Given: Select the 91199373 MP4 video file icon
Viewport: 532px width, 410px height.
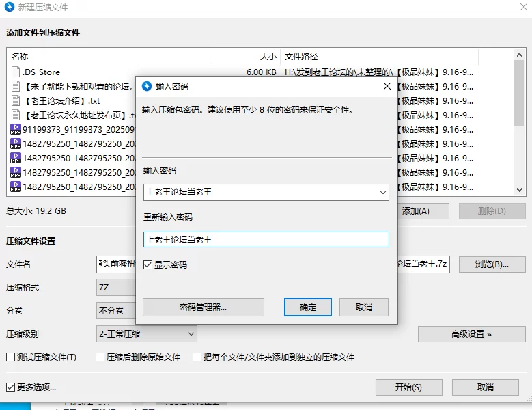Looking at the screenshot, I should pos(16,129).
